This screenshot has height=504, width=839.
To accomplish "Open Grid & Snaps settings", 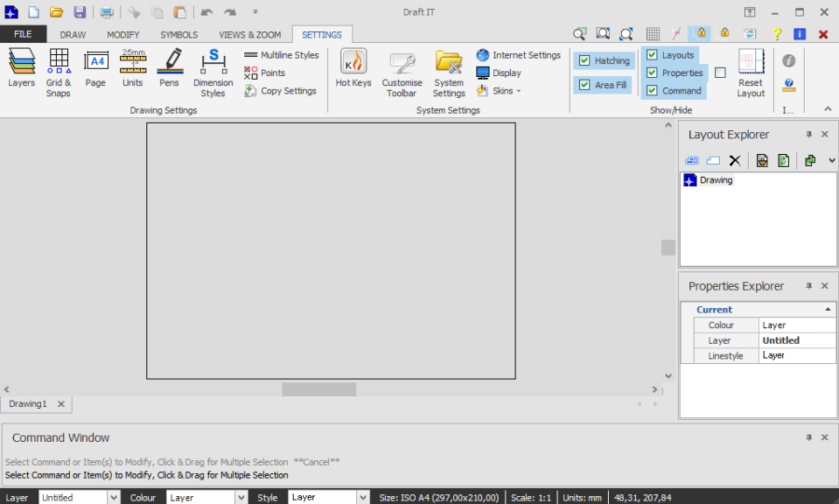I will 59,73.
